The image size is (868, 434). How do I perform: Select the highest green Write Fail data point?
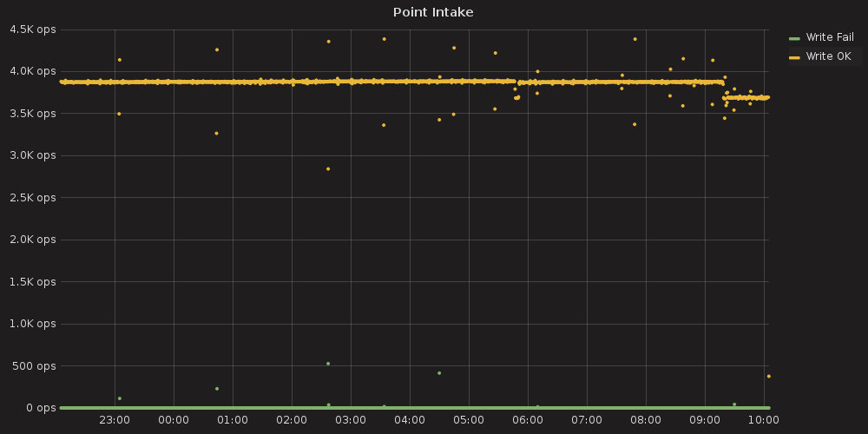coord(328,364)
